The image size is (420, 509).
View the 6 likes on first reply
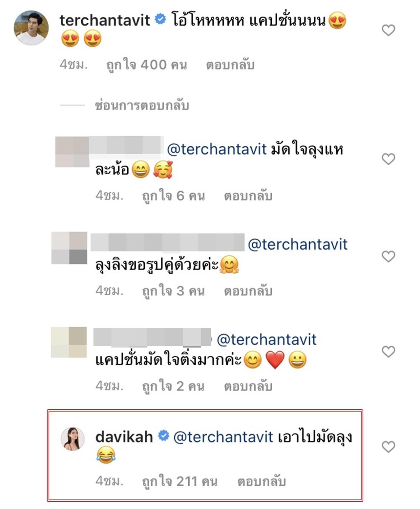(x=174, y=196)
